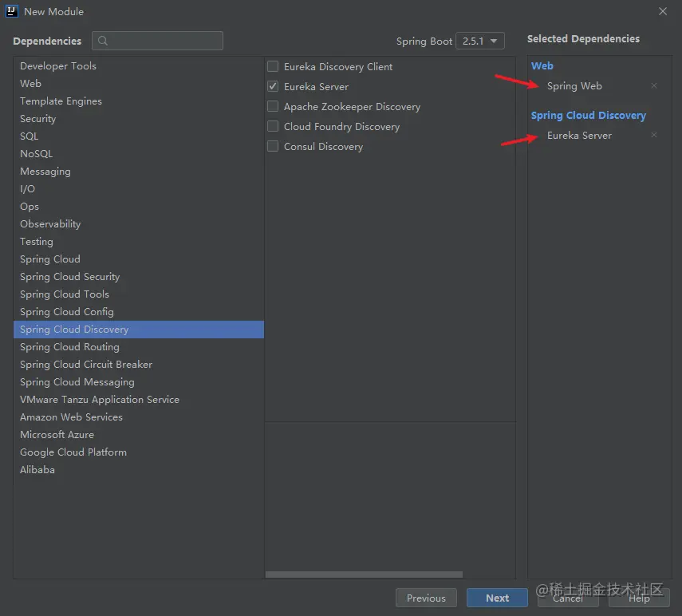Click the search magnifier icon in Dependencies field
Screen dimensions: 682x616
click(103, 41)
